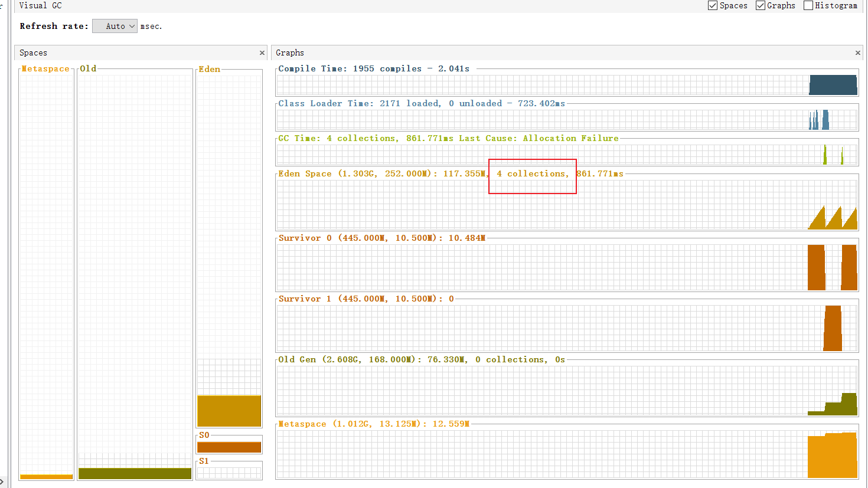Open the Refresh rate Auto dropdown
The height and width of the screenshot is (488, 868).
[115, 26]
